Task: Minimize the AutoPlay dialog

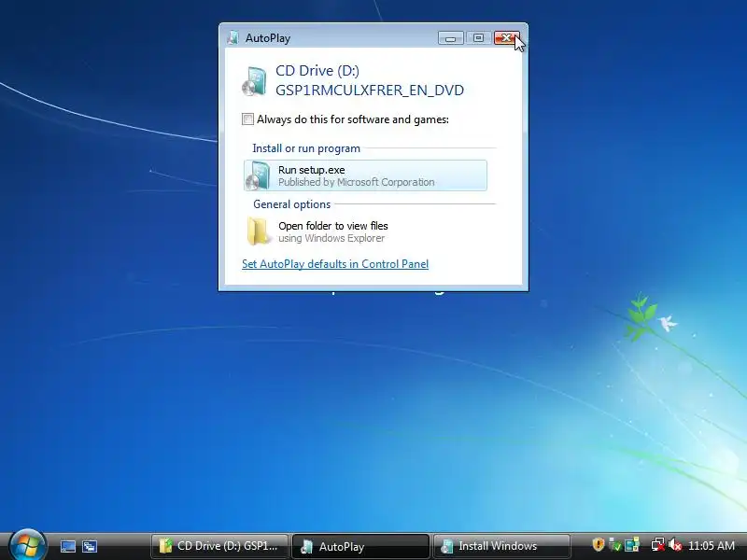Action: 451,38
